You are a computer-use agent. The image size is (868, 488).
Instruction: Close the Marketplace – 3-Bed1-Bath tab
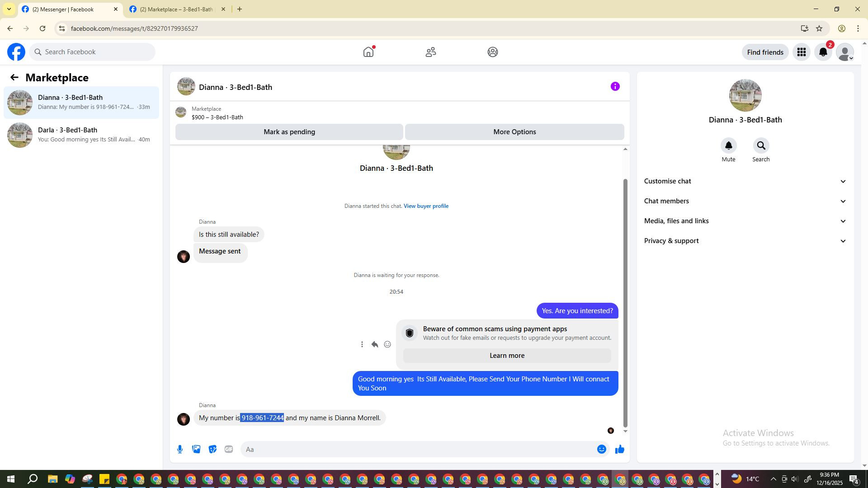(x=223, y=9)
